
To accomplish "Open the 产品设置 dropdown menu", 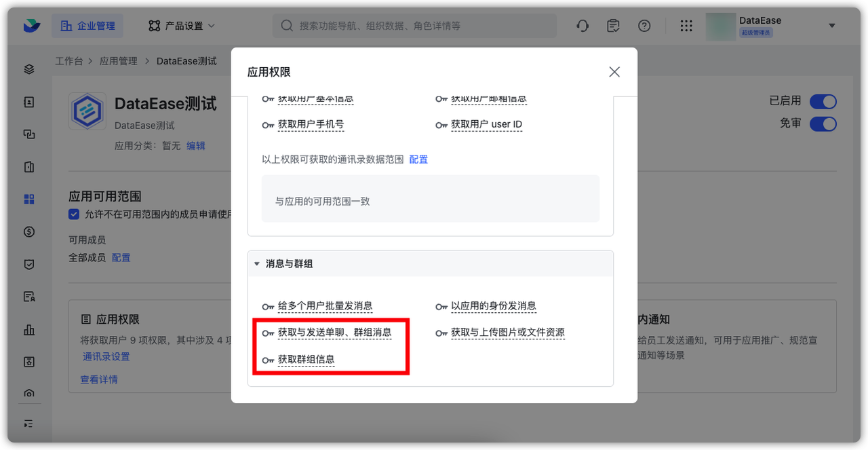I will (x=182, y=26).
